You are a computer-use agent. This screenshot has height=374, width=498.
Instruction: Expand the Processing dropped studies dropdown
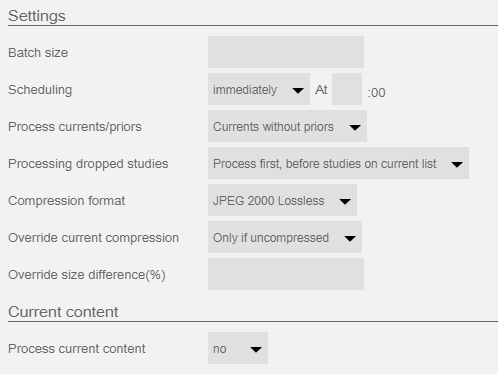(338, 163)
